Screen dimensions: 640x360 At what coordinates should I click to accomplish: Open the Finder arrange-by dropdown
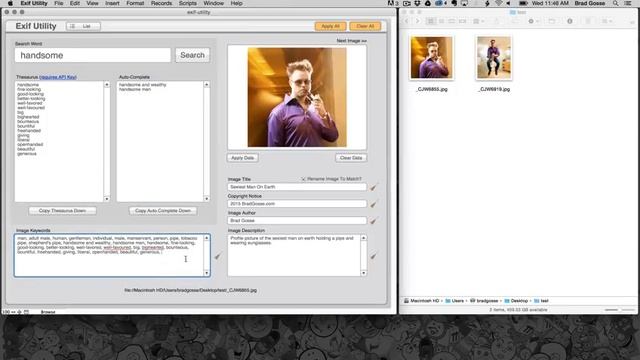tap(478, 21)
